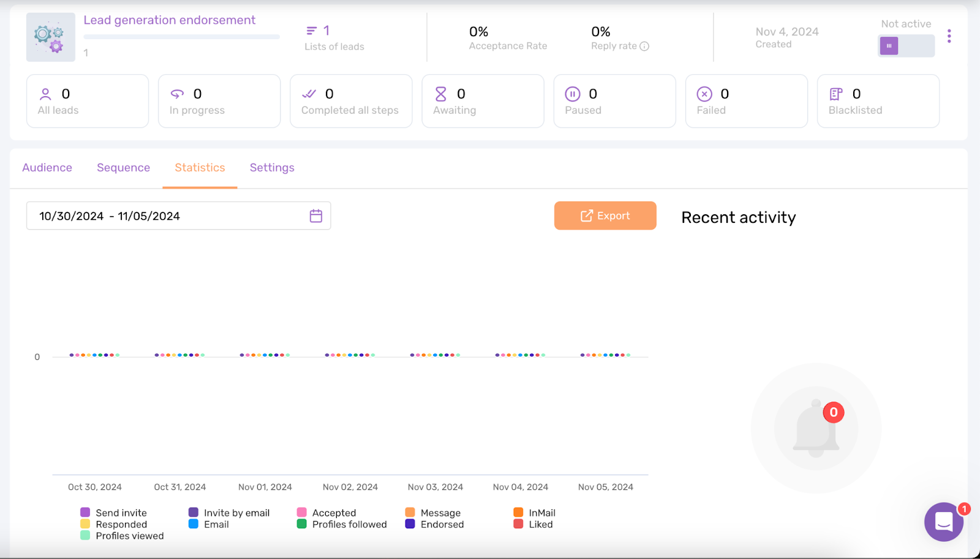Image resolution: width=980 pixels, height=559 pixels.
Task: Toggle the campaign Not active switch
Action: 906,45
